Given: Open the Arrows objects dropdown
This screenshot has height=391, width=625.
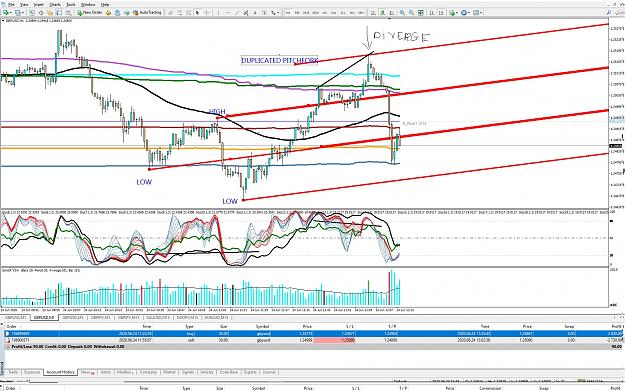Looking at the screenshot, I should pos(274,13).
